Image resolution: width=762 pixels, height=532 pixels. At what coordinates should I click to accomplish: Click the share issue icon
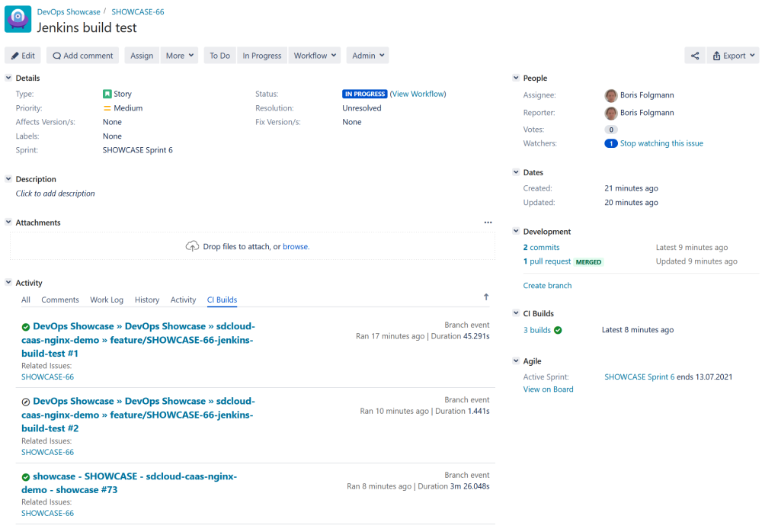point(695,56)
